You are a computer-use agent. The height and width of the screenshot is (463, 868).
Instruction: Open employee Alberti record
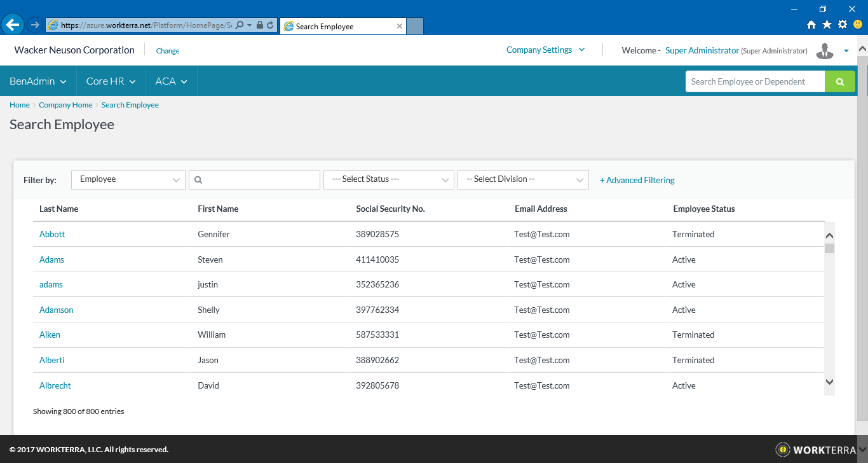click(x=52, y=360)
